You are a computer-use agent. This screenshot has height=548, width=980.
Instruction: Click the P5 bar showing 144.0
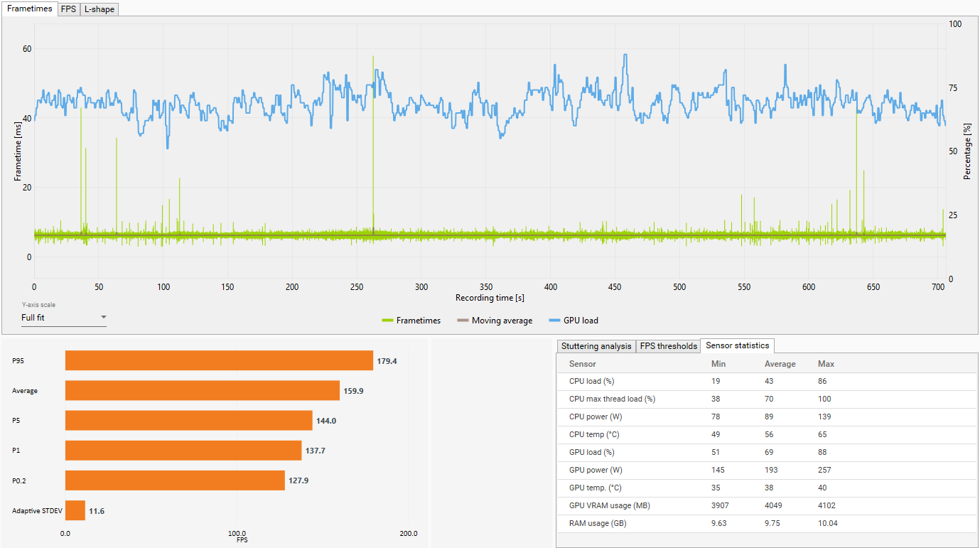(189, 420)
